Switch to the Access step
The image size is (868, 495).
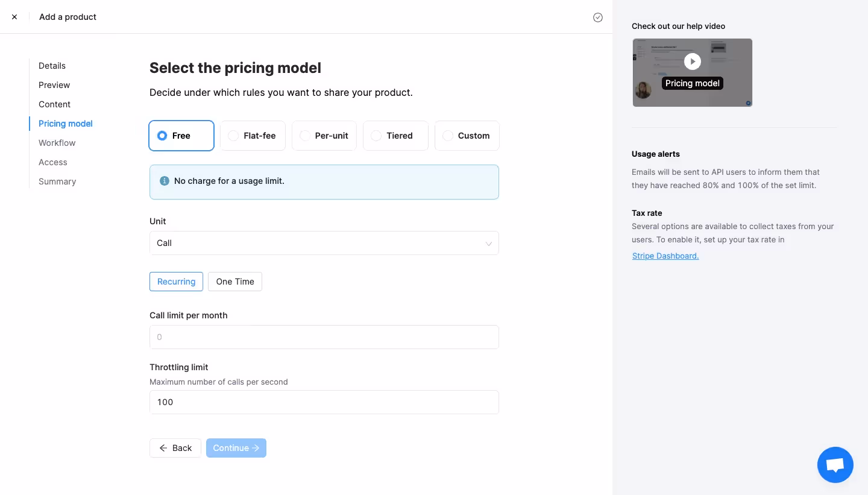click(52, 162)
